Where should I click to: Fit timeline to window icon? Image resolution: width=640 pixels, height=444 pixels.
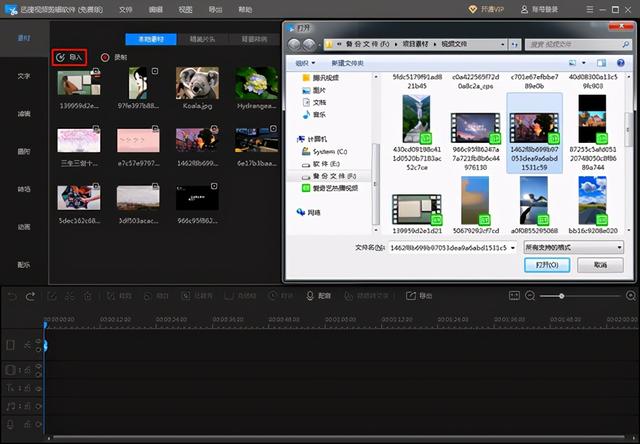(x=514, y=295)
